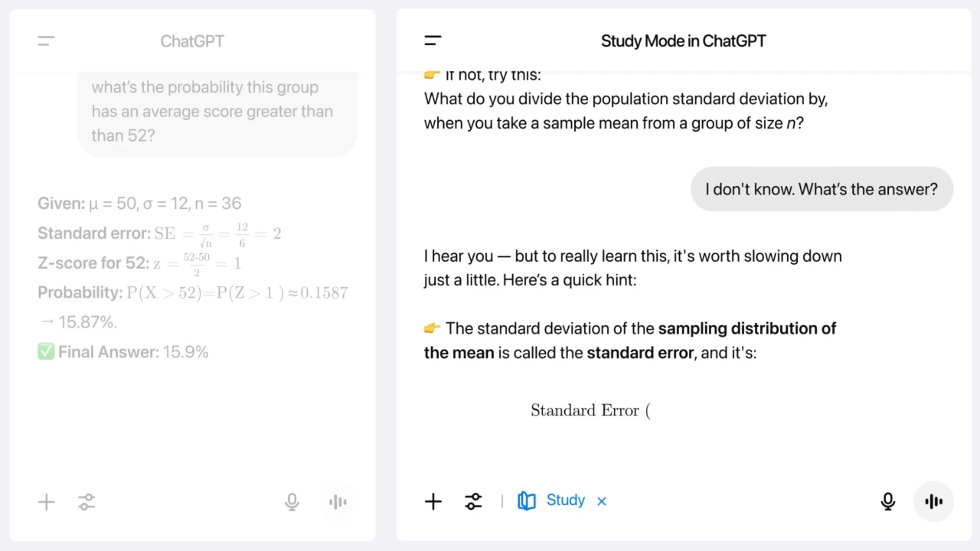Viewport: 980px width, 551px height.
Task: Open the Study Mode chat's sidebar menu
Action: pyautogui.click(x=433, y=41)
